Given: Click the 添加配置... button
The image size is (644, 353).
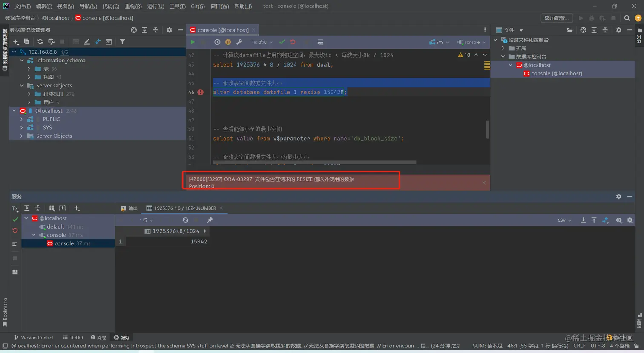Looking at the screenshot, I should pyautogui.click(x=557, y=18).
